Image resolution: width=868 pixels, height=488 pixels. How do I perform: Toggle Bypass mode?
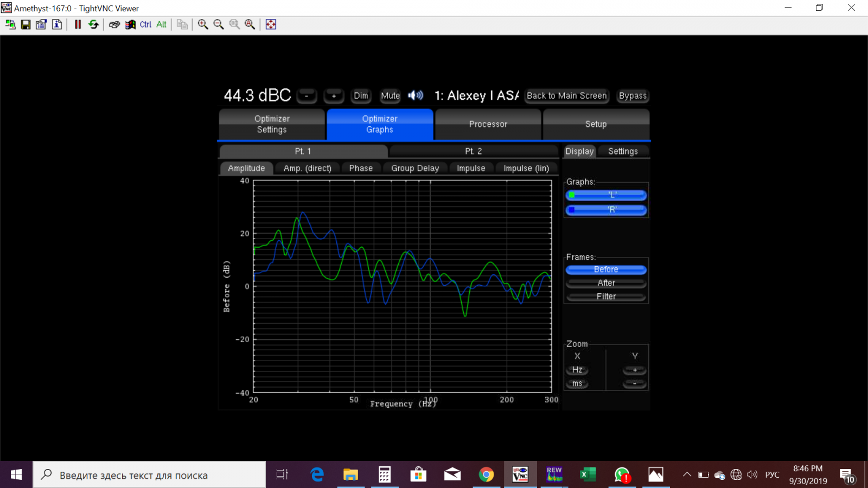633,96
